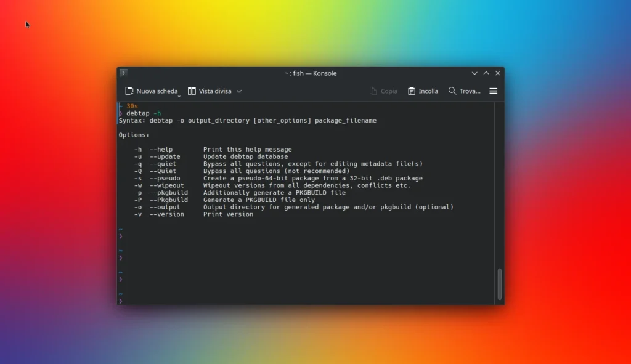631x364 pixels.
Task: Click the Incolla paste icon
Action: [412, 91]
